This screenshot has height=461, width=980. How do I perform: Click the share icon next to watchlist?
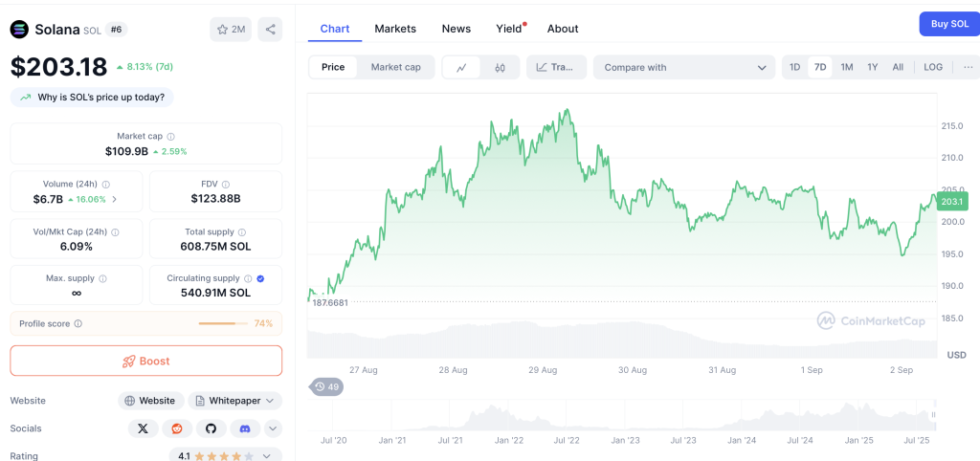pyautogui.click(x=270, y=30)
